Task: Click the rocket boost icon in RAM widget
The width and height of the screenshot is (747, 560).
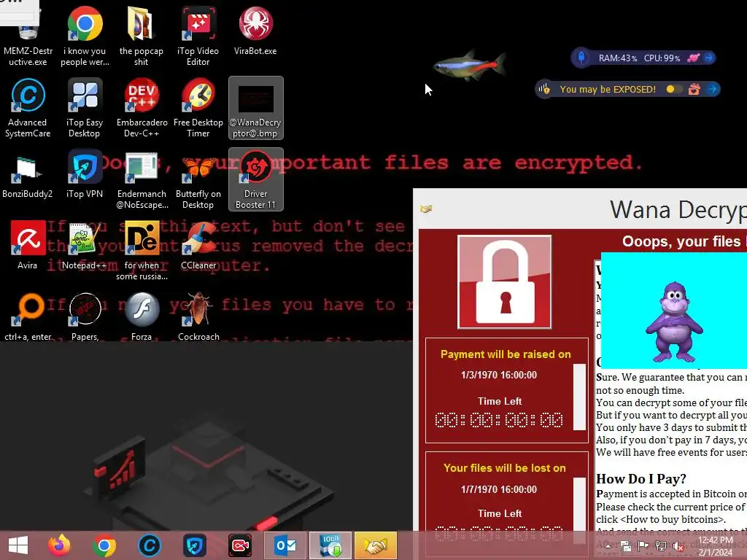Action: point(581,58)
